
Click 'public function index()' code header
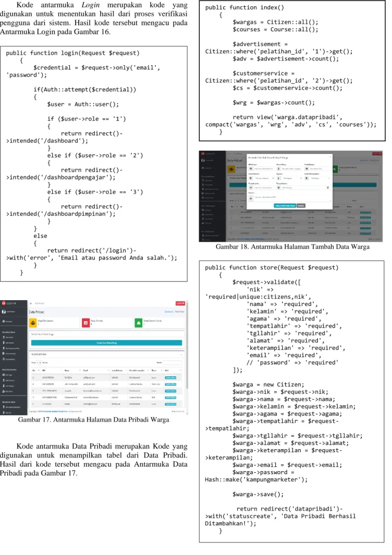point(244,7)
